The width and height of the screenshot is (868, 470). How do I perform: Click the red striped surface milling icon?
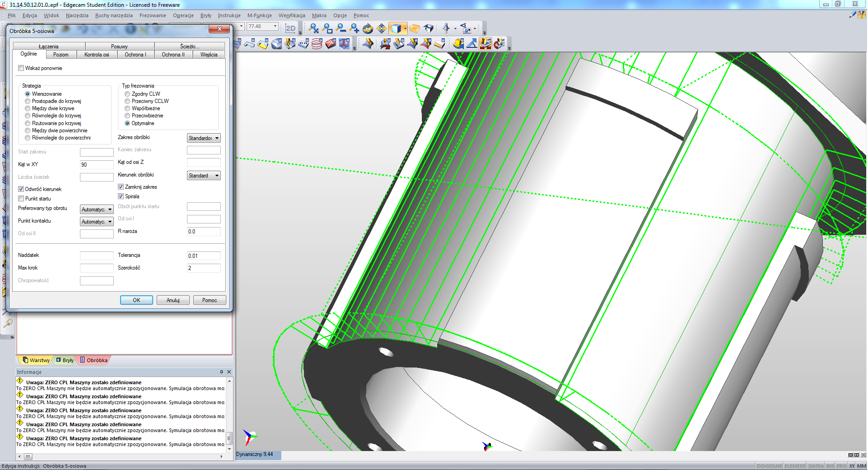pos(331,44)
